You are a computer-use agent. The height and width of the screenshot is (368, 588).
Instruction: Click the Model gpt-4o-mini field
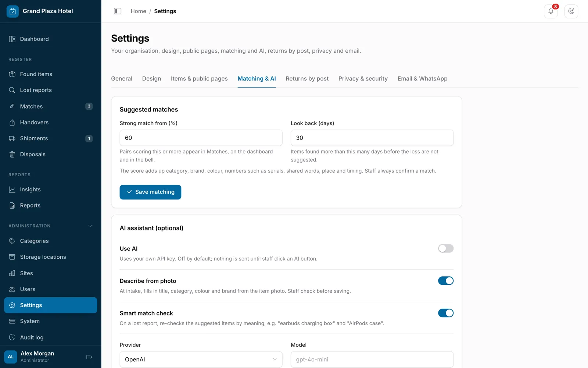[372, 360]
